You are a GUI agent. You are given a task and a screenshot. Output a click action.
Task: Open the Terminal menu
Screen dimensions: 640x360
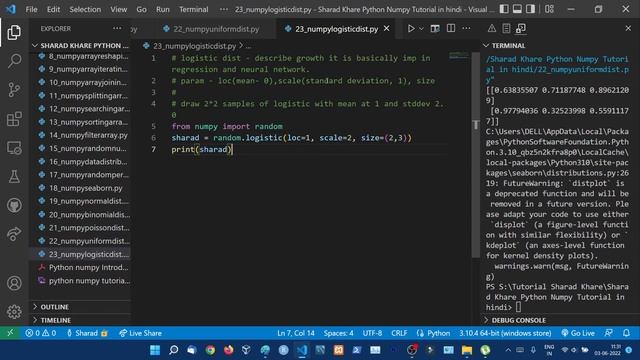[193, 9]
